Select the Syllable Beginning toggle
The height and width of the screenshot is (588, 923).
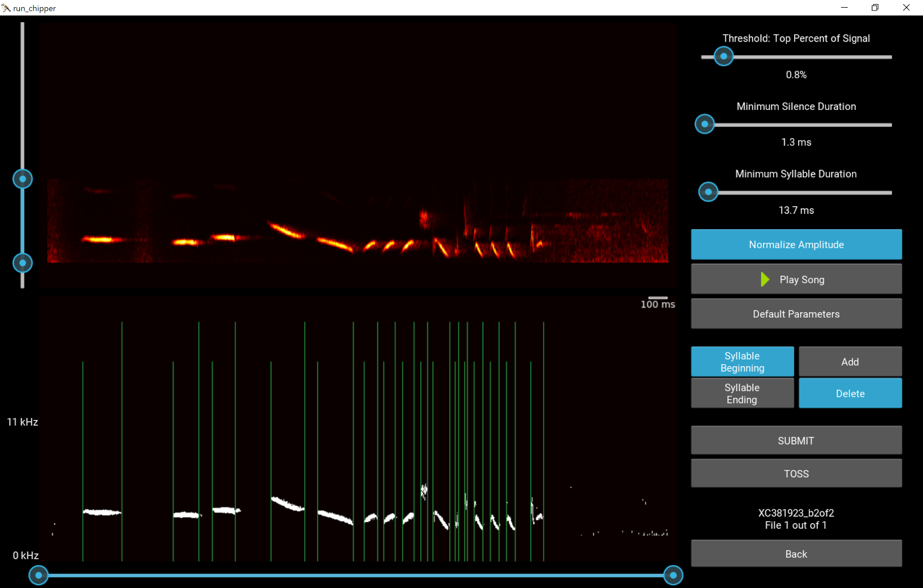tap(742, 362)
